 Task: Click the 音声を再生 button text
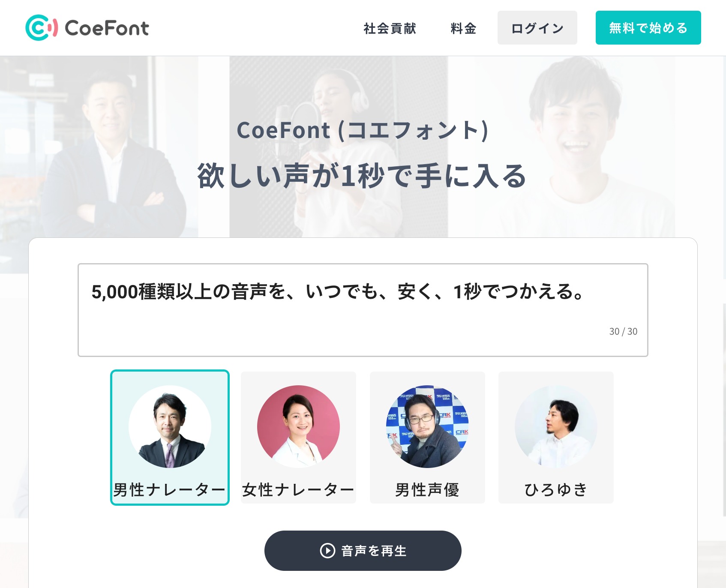(374, 551)
